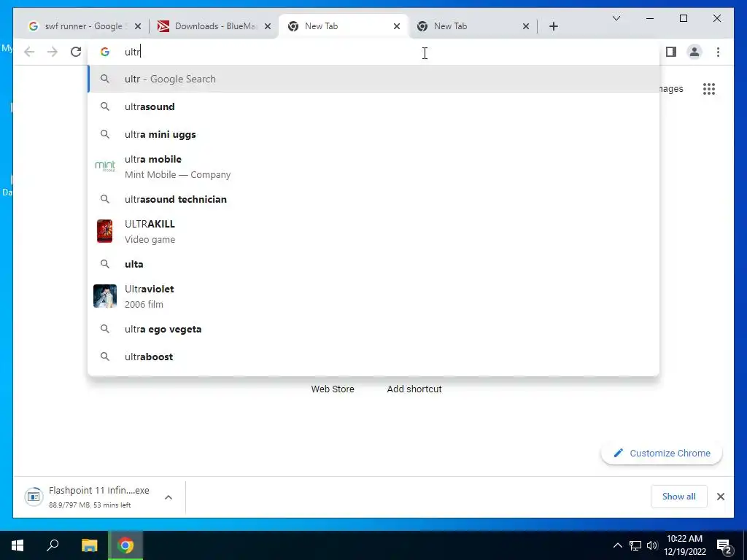Choose the 'ultrasound' suggestion
This screenshot has width=747, height=560.
tap(373, 106)
